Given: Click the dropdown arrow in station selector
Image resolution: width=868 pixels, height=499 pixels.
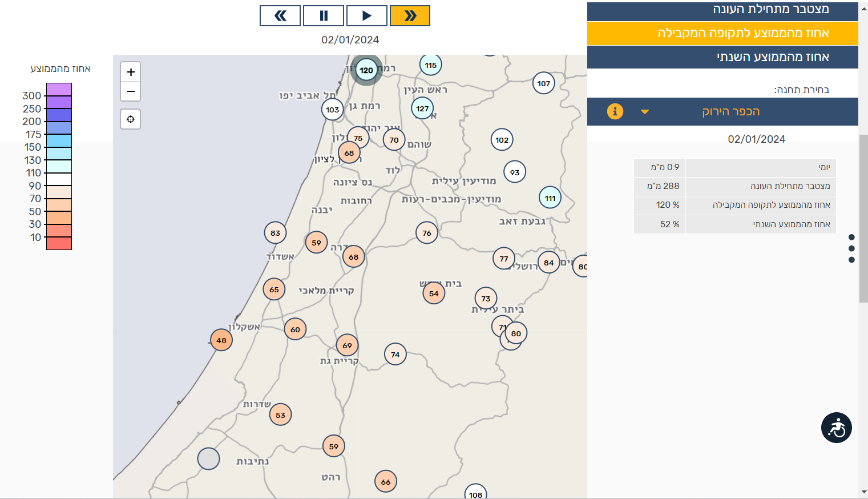Looking at the screenshot, I should click(645, 112).
